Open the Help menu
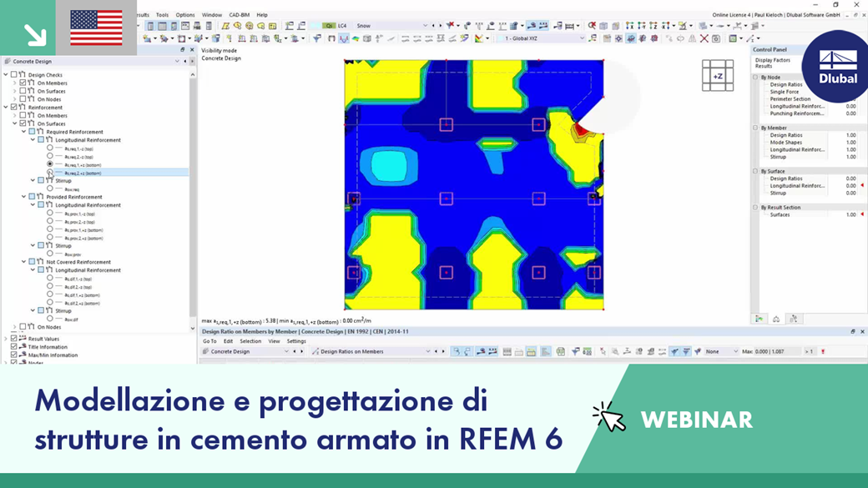 click(262, 15)
